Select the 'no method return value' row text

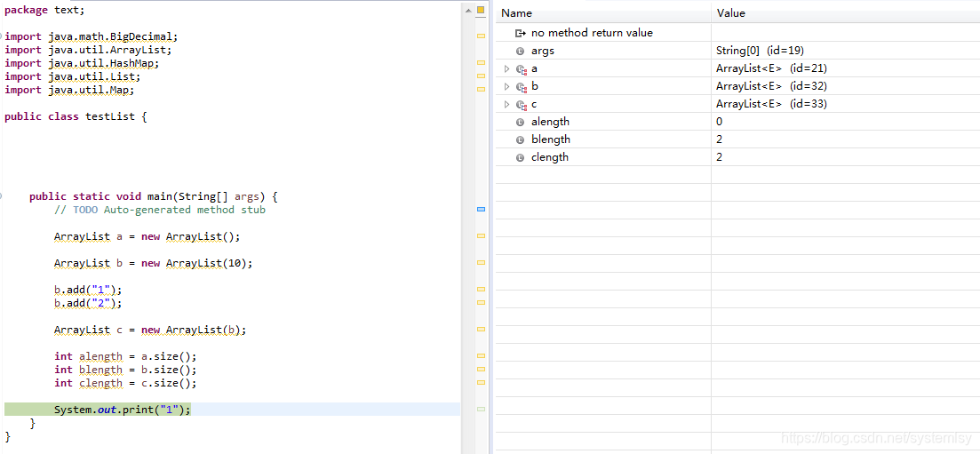592,33
